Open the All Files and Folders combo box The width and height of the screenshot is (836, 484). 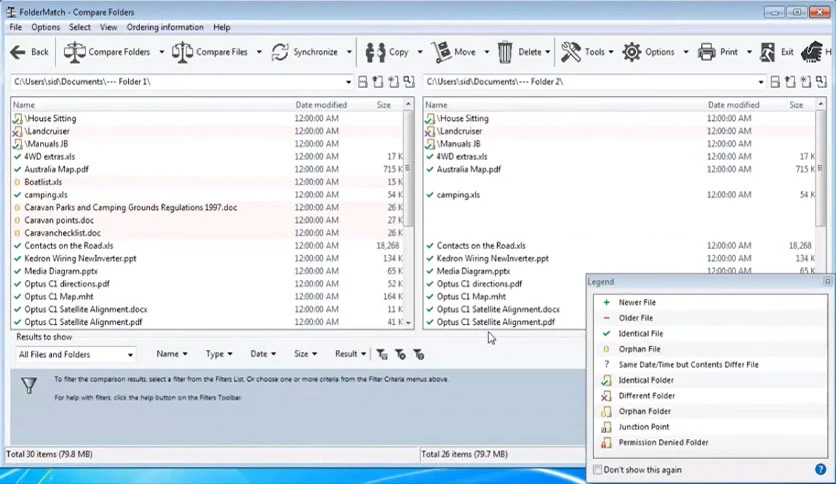tap(76, 354)
